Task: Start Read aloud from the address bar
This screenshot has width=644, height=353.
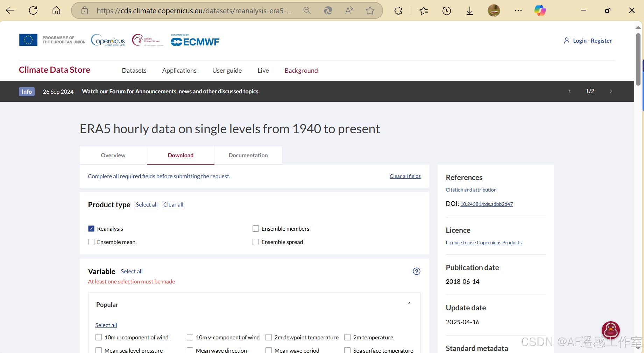Action: point(349,10)
